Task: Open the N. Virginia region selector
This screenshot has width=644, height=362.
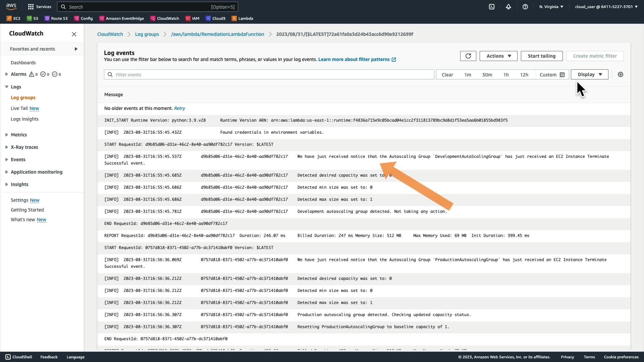Action: pyautogui.click(x=551, y=7)
